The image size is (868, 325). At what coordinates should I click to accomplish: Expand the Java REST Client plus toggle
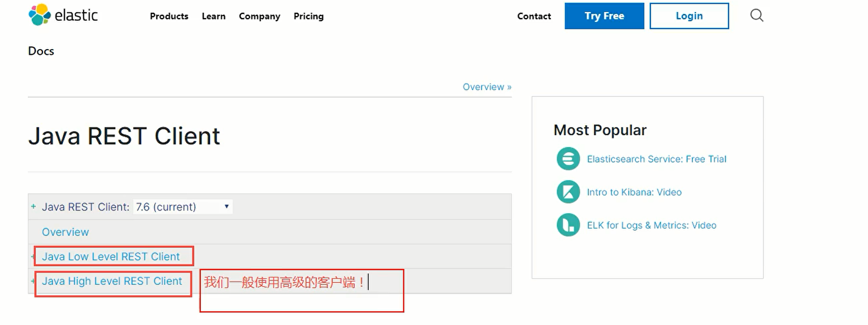click(33, 206)
